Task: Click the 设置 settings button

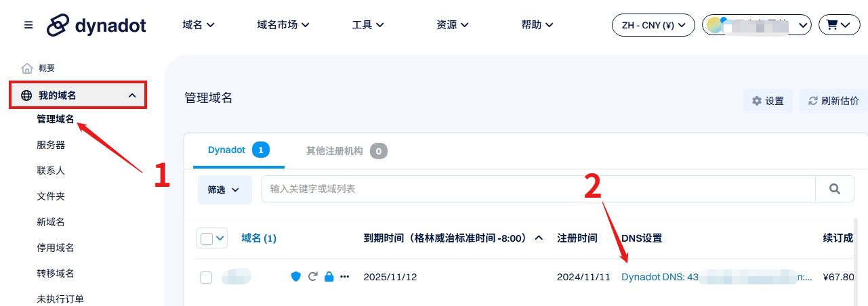Action: pos(768,101)
